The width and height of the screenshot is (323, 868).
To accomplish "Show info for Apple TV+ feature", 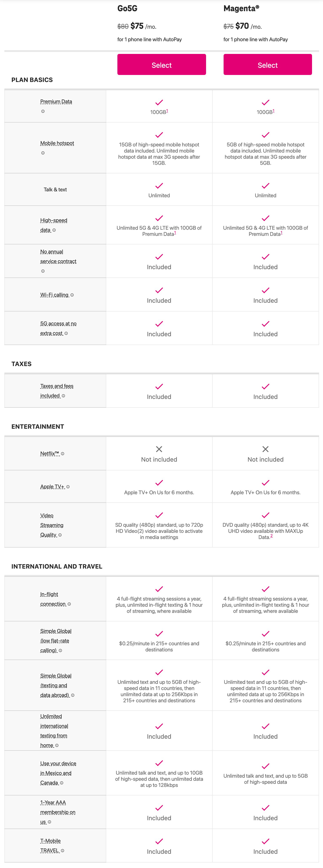I will pos(68,487).
